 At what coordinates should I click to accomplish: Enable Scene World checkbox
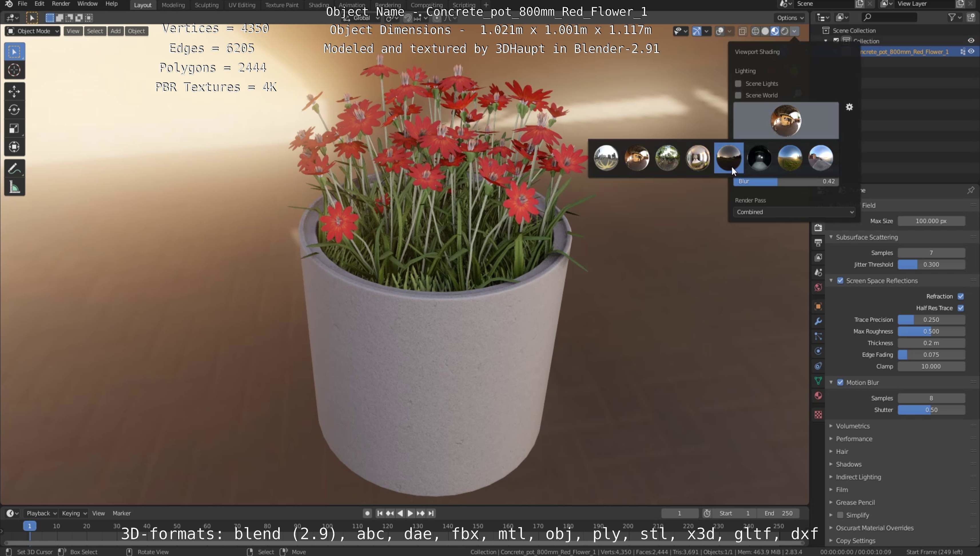[x=738, y=95]
